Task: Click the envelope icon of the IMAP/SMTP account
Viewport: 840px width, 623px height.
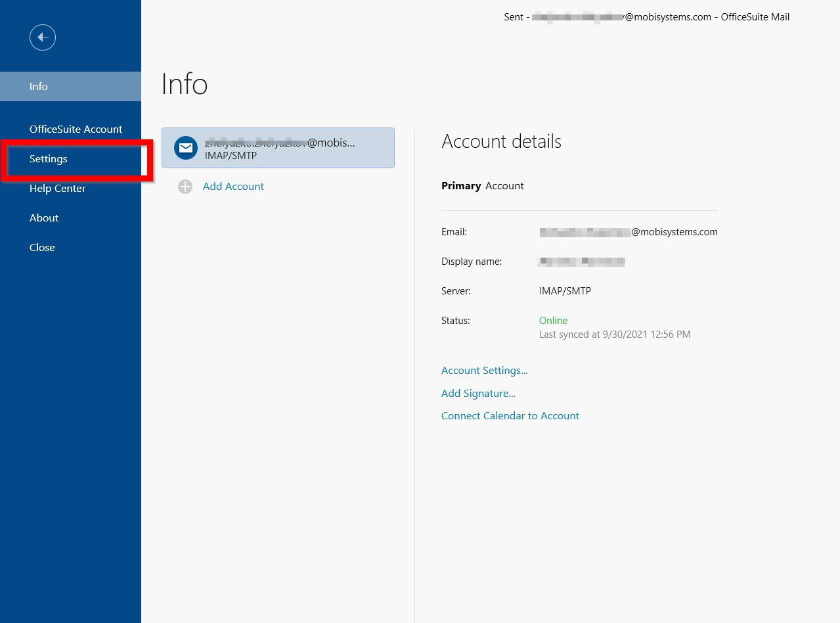Action: (186, 148)
